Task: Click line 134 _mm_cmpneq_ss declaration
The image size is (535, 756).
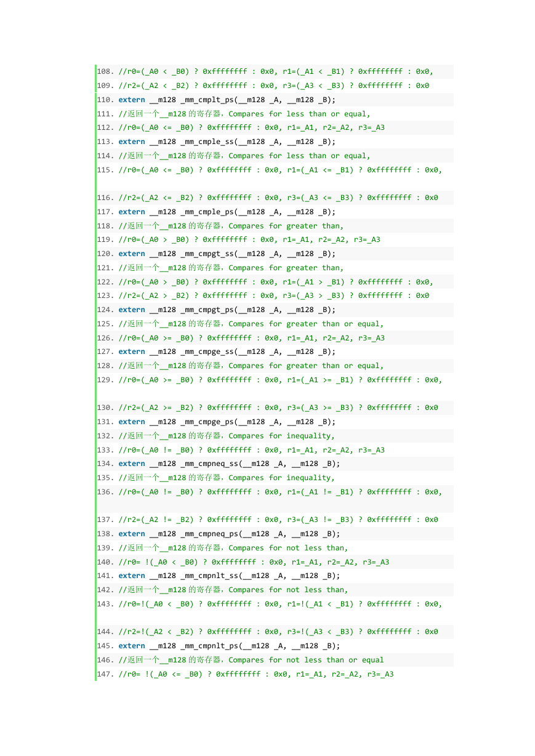Action: tap(229, 464)
